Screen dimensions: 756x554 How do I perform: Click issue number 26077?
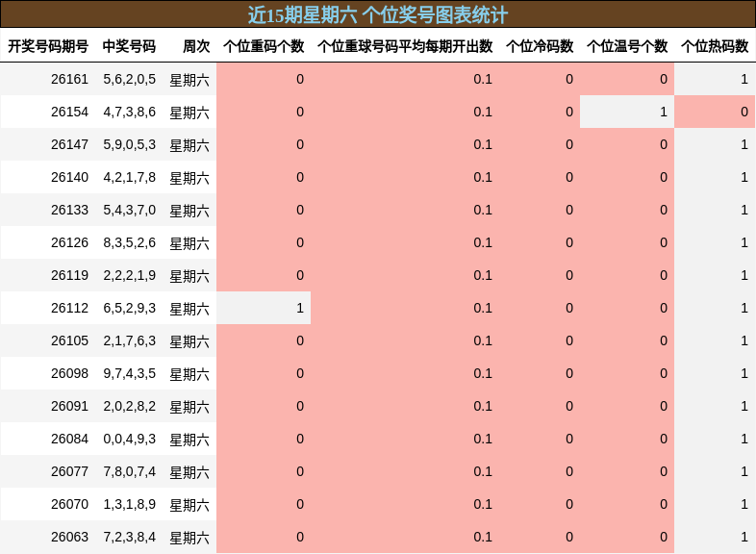coord(69,471)
